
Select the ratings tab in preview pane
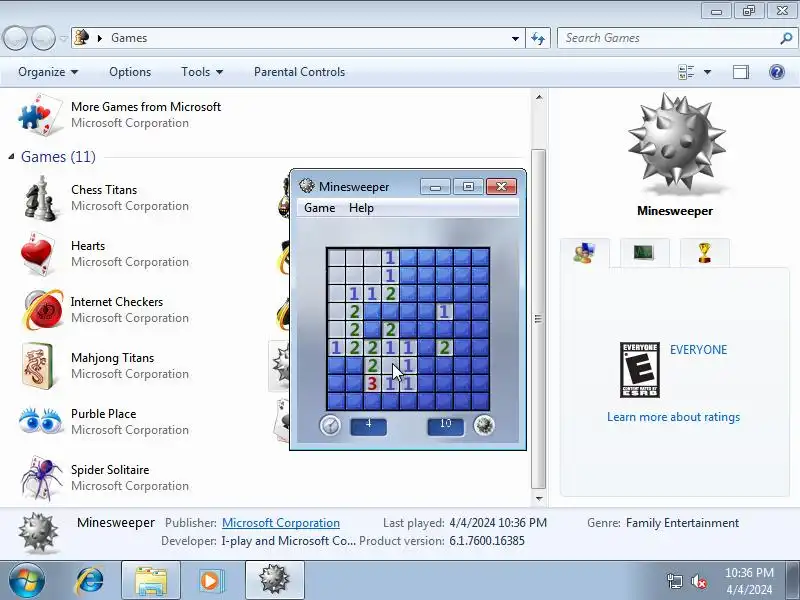pyautogui.click(x=585, y=253)
